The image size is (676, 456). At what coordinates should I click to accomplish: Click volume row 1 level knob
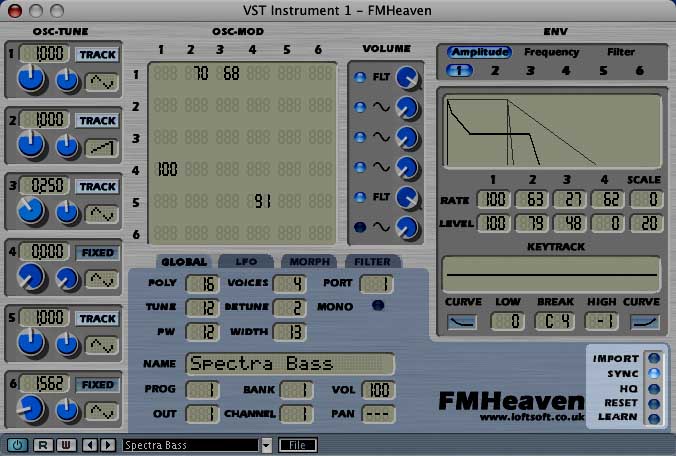pos(407,78)
